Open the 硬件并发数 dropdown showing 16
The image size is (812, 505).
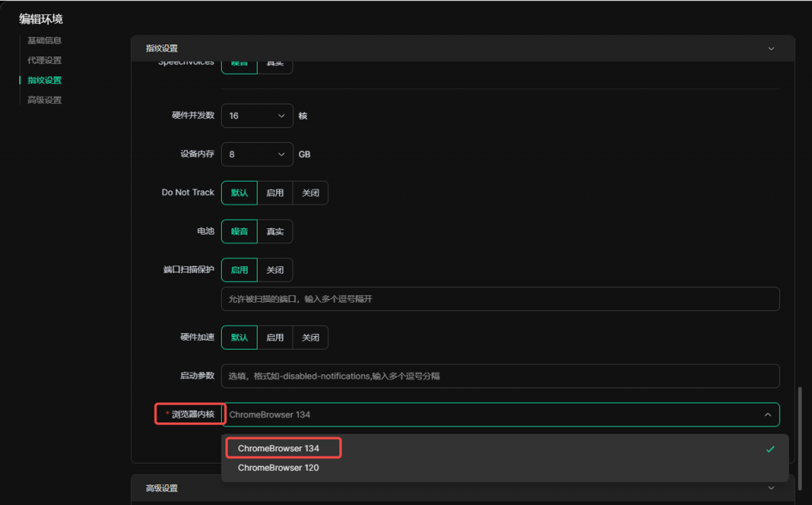(x=257, y=116)
